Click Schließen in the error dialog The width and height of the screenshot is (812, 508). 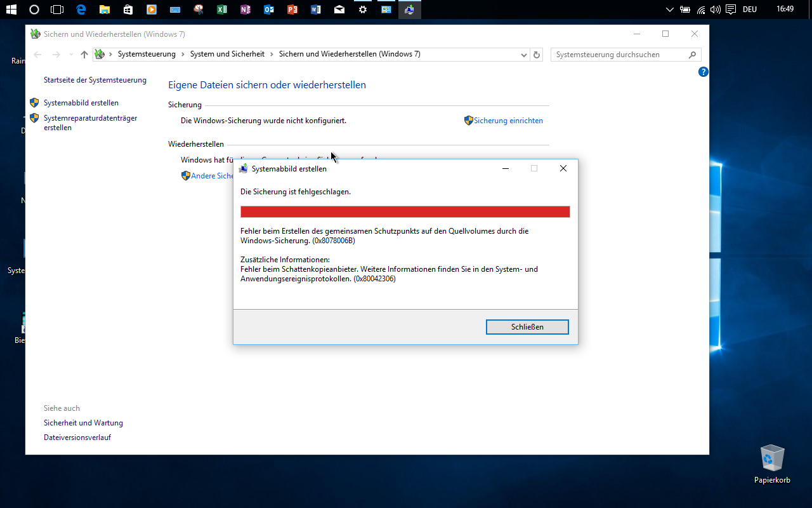click(x=527, y=327)
